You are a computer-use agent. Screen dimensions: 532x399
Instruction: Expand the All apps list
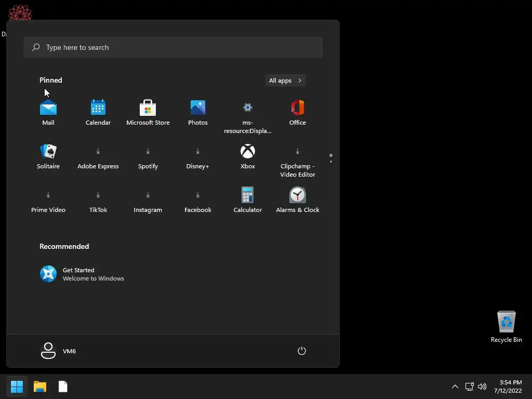coord(285,81)
